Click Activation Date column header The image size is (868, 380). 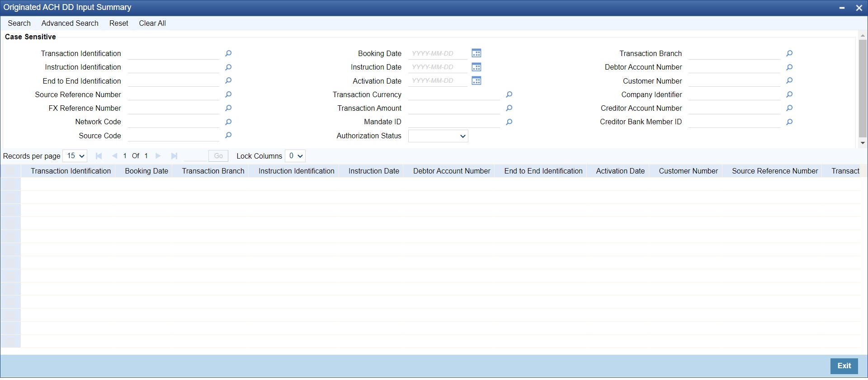(620, 171)
